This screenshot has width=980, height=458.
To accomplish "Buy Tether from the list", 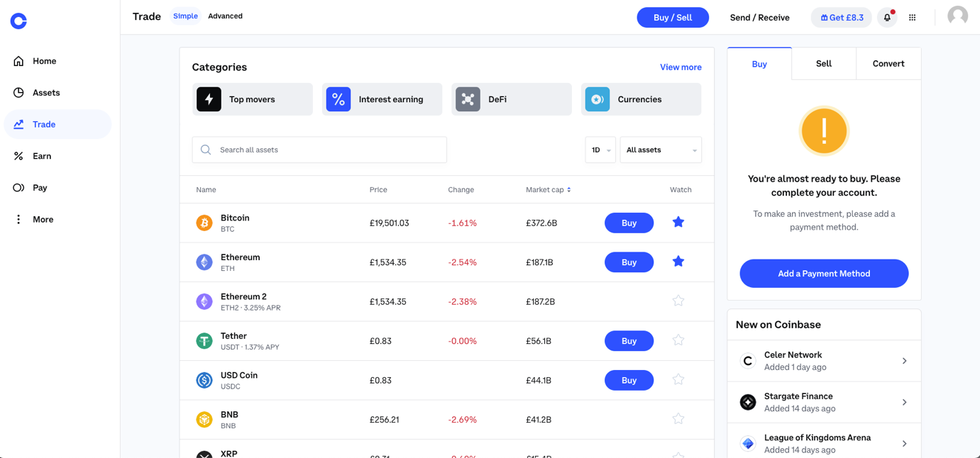I will pos(629,341).
